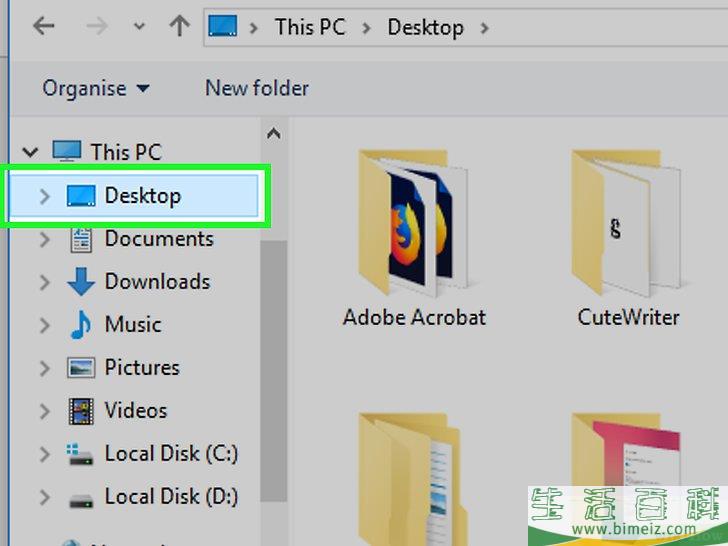Open Videos in the navigation pane

pyautogui.click(x=136, y=410)
